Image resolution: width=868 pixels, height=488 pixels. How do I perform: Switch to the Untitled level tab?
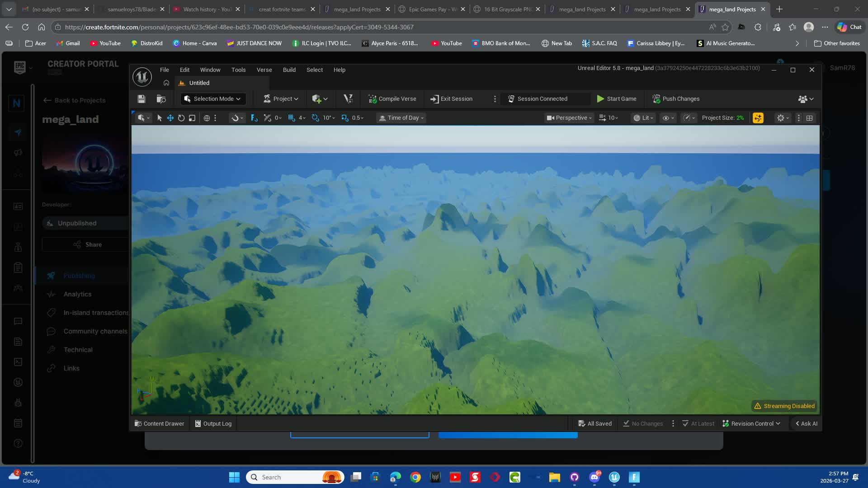222,83
